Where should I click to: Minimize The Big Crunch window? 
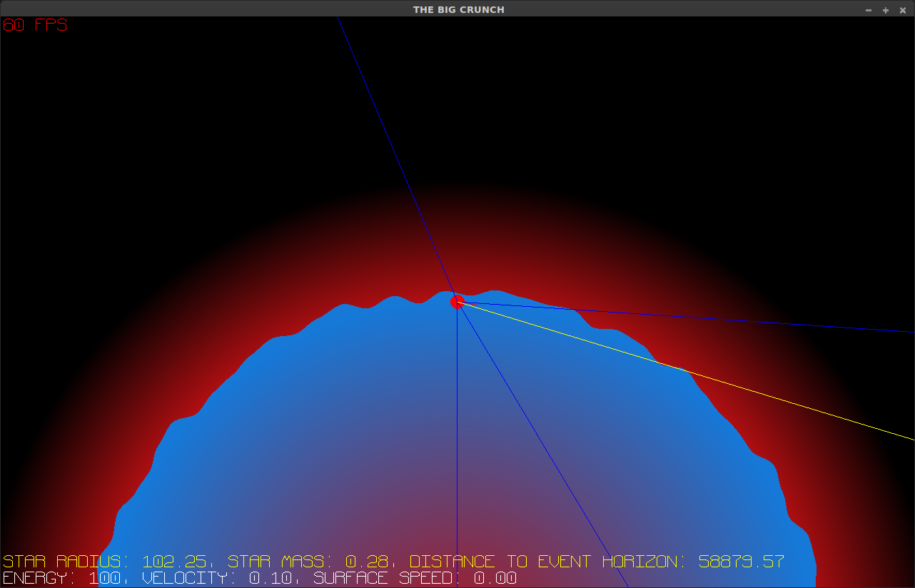(x=869, y=10)
